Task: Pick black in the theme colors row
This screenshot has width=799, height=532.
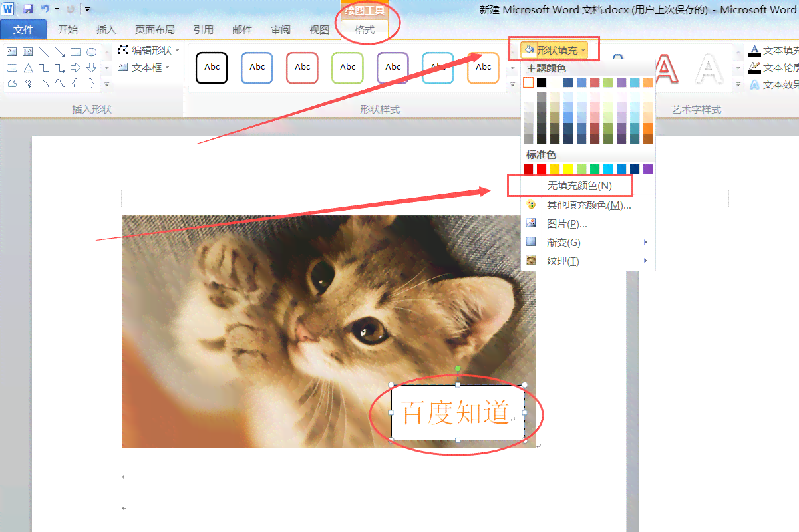Action: pyautogui.click(x=542, y=82)
